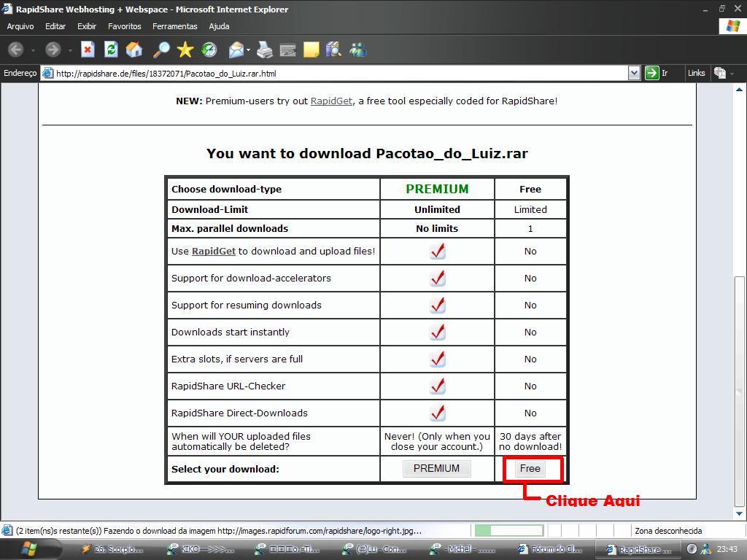Click the RapidShare taskbar window button
Image resolution: width=747 pixels, height=560 pixels.
coord(638,550)
